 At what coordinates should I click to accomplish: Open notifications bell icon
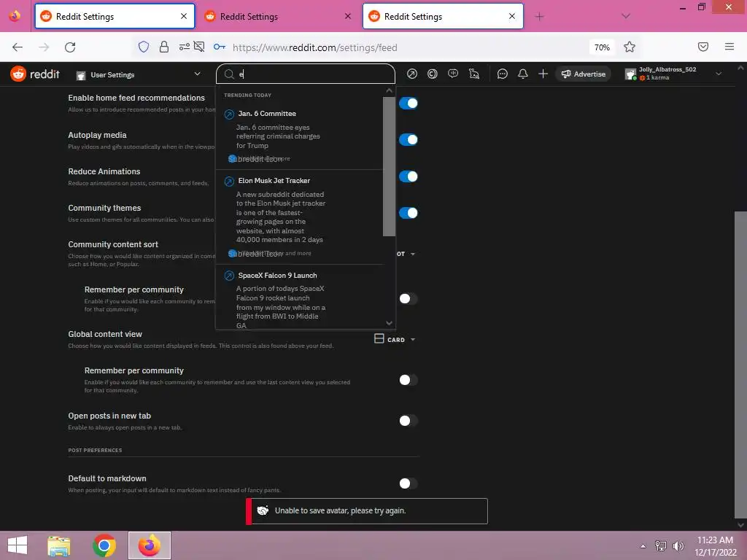pos(522,74)
